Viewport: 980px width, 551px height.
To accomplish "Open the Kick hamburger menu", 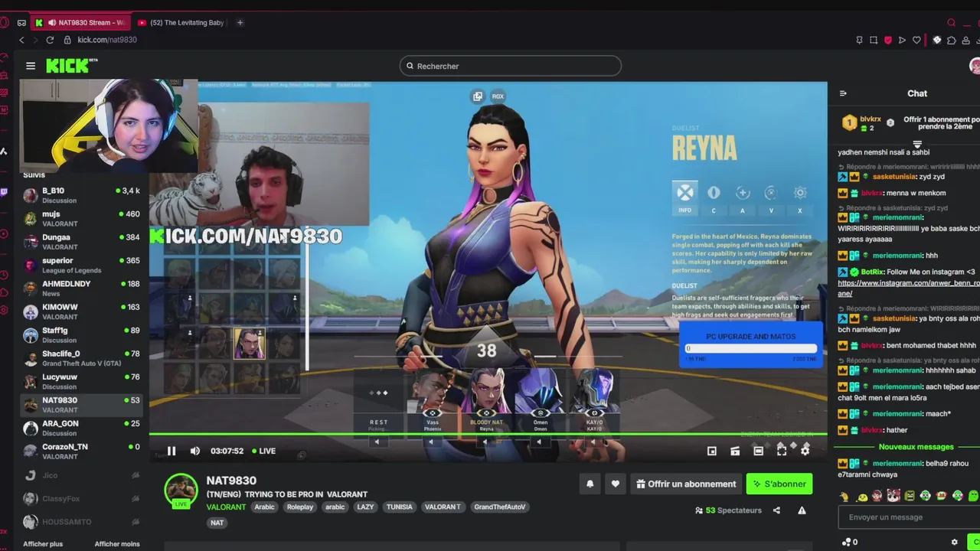I will click(x=31, y=66).
